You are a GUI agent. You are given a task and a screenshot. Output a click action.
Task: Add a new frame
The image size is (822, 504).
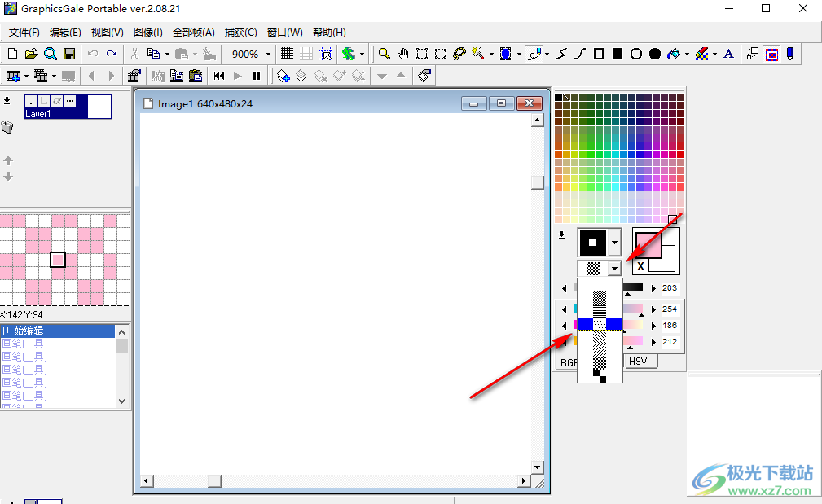click(12, 76)
